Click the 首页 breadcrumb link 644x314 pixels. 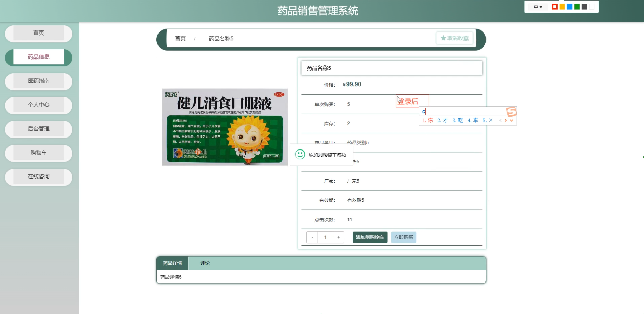click(180, 38)
